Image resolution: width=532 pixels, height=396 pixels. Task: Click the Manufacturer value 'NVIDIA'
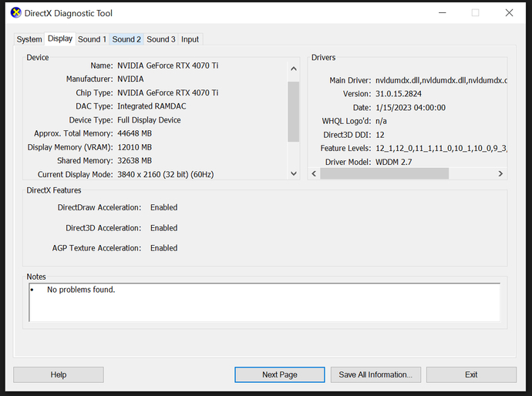tap(130, 79)
